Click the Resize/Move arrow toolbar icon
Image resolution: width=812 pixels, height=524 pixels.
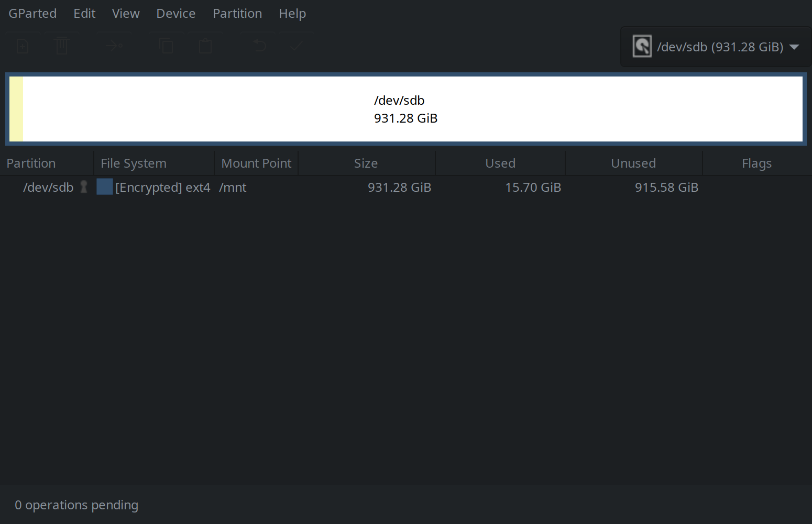pyautogui.click(x=114, y=47)
